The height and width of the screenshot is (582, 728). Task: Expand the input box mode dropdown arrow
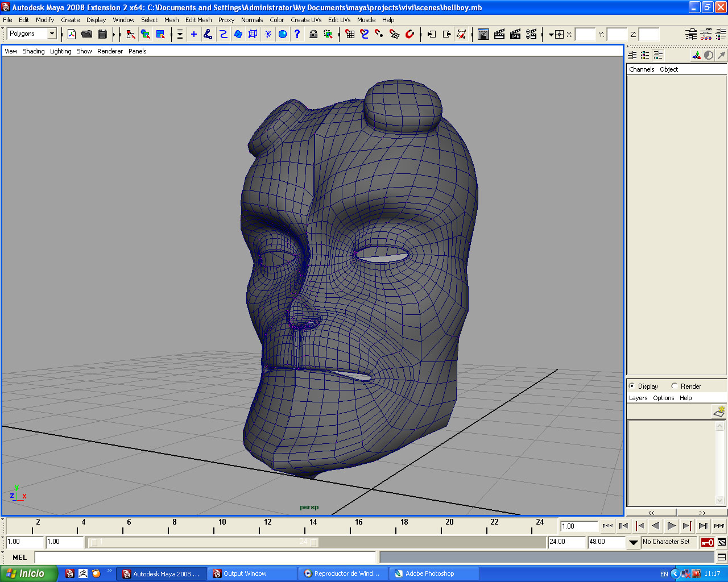[551, 35]
